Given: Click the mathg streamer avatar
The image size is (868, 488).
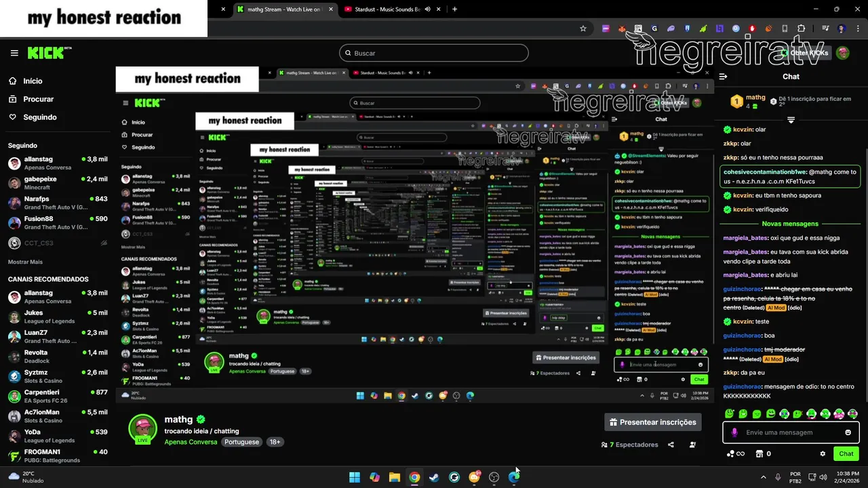Looking at the screenshot, I should (142, 428).
